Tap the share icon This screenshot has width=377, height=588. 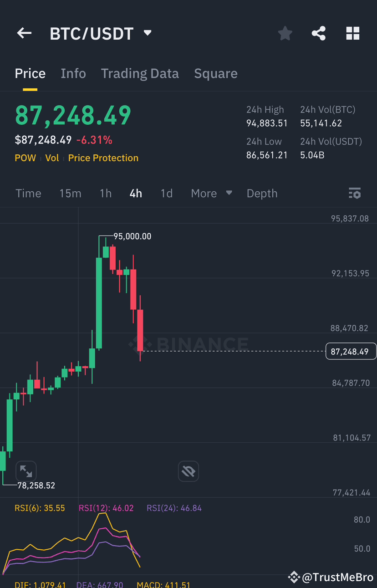point(318,33)
